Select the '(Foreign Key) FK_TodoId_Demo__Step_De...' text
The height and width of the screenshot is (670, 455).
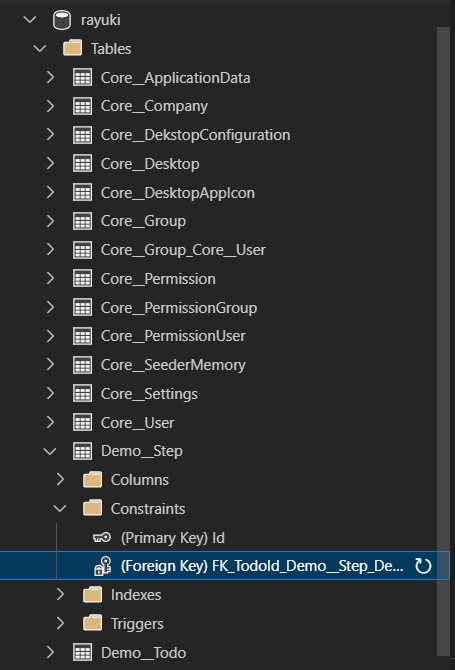[x=262, y=566]
